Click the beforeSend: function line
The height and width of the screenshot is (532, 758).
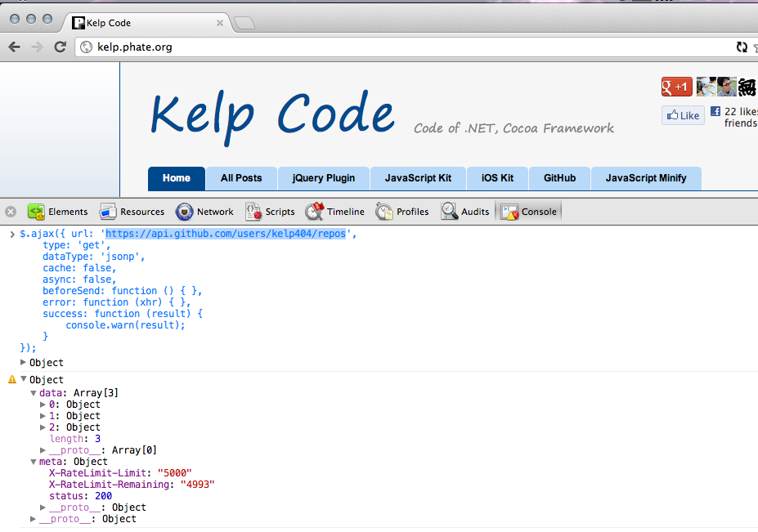123,291
